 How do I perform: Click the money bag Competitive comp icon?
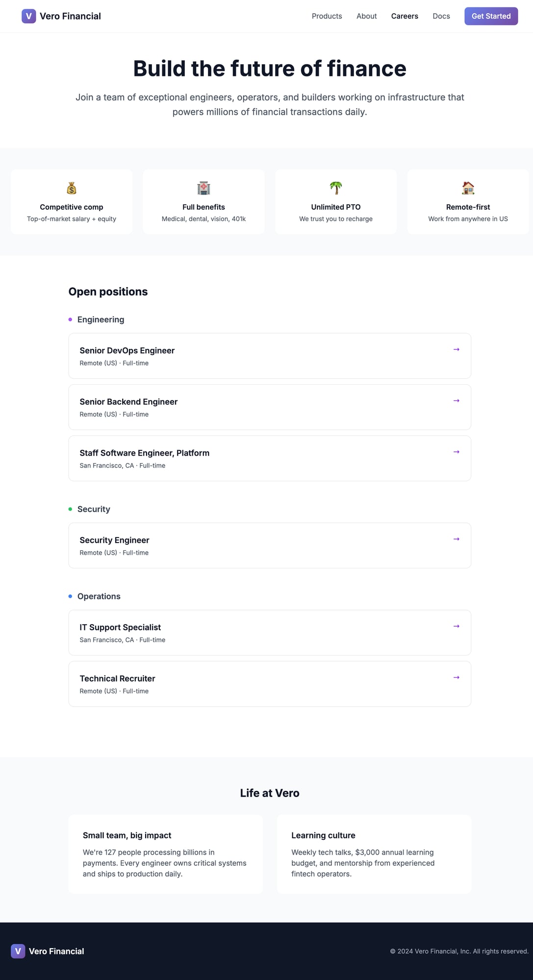coord(72,188)
